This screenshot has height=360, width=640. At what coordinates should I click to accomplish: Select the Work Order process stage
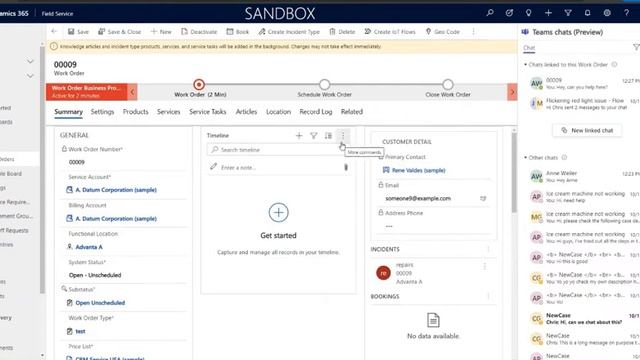[x=199, y=84]
